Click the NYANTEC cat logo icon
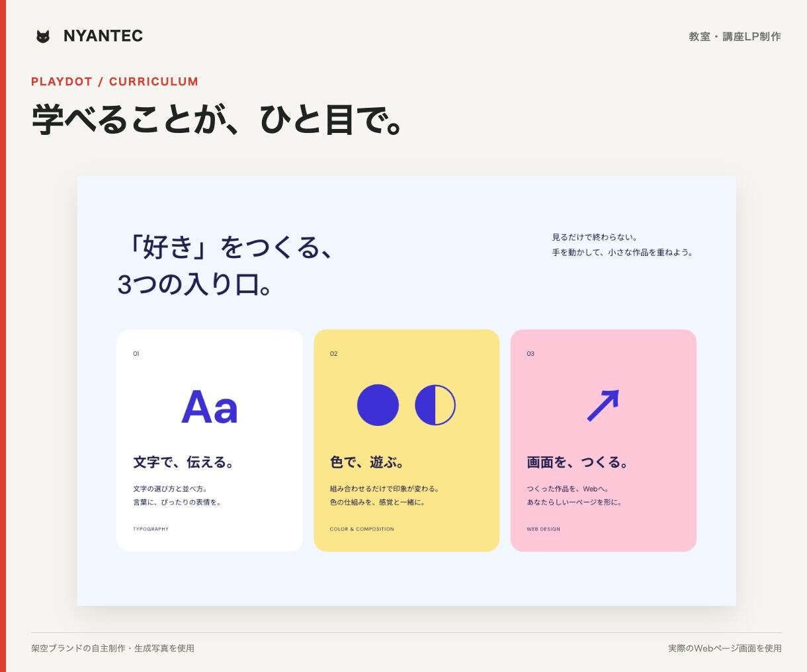The image size is (807, 672). pyautogui.click(x=43, y=36)
